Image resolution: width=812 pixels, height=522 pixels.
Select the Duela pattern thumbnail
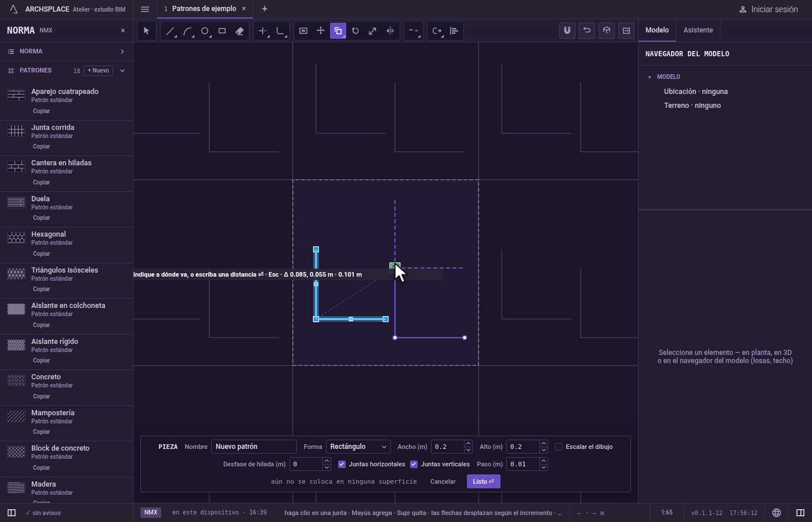16,202
